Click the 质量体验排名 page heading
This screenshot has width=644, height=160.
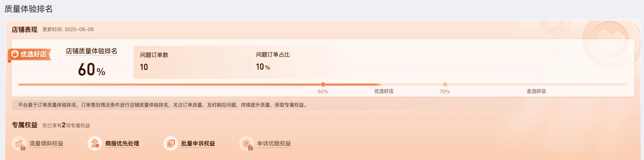29,9
